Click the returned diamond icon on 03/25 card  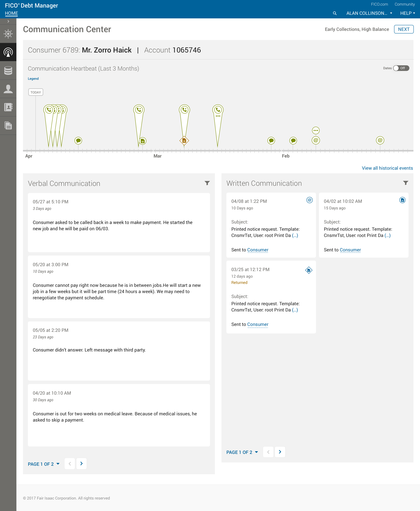pos(309,270)
